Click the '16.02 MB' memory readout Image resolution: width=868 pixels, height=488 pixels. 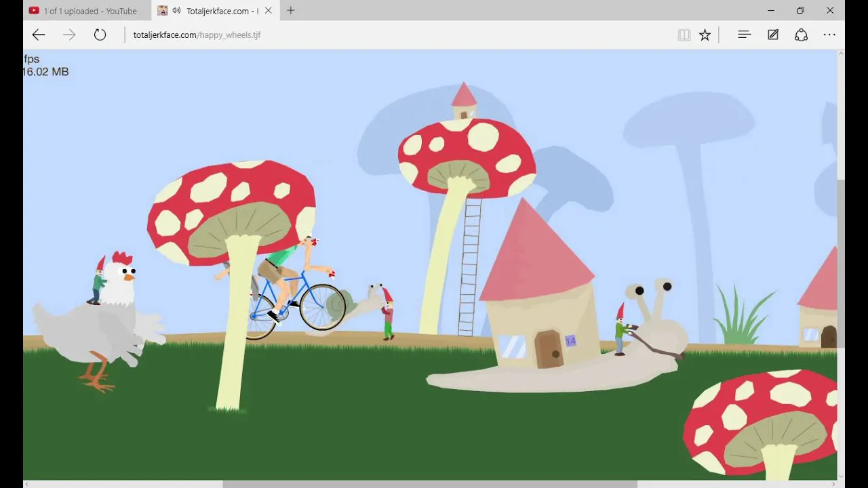[46, 72]
